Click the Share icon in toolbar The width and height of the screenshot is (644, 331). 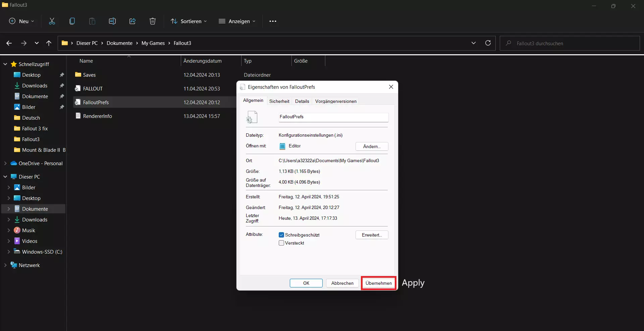click(132, 21)
